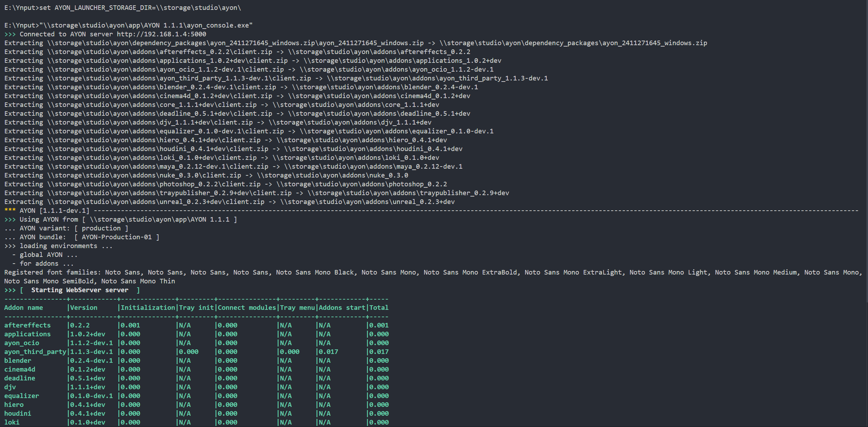
Task: Select the Extracting line for equalizer_0.1.0-dev.1
Action: click(x=249, y=131)
